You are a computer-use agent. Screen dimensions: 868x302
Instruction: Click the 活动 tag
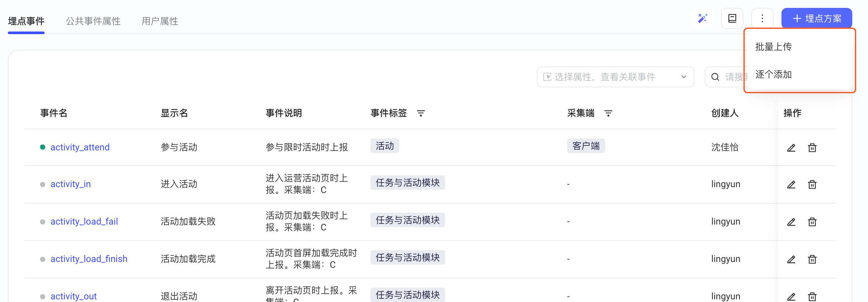click(385, 146)
